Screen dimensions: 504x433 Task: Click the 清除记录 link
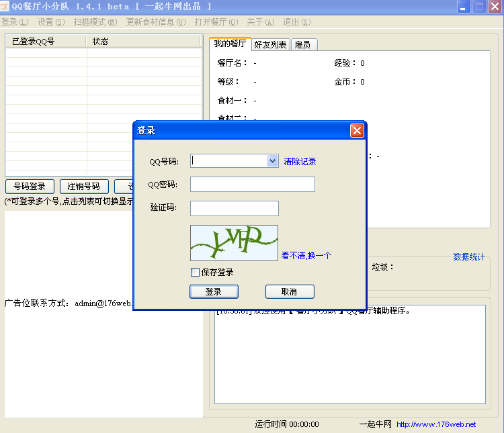[300, 161]
